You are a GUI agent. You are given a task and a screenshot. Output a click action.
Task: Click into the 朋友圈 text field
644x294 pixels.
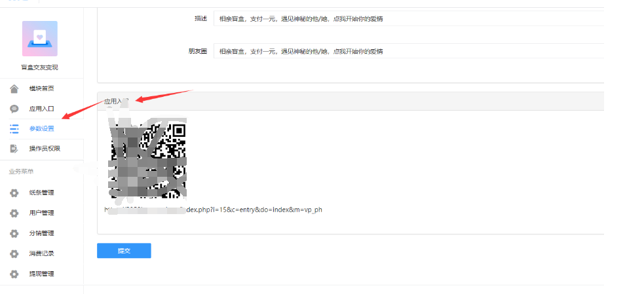(x=409, y=51)
